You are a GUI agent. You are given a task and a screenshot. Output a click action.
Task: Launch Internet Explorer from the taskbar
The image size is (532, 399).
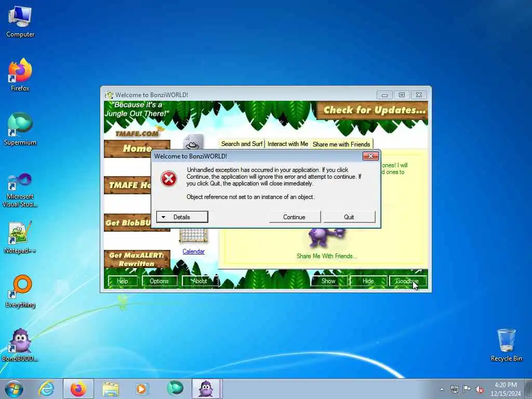[46, 389]
